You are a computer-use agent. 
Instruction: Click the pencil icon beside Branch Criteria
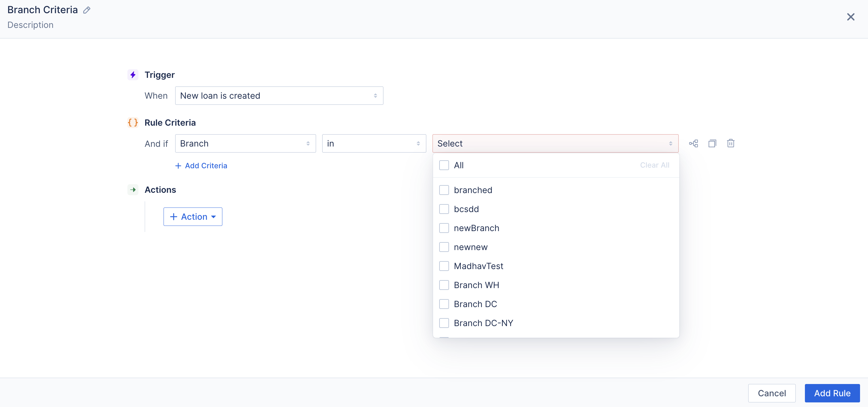[87, 10]
